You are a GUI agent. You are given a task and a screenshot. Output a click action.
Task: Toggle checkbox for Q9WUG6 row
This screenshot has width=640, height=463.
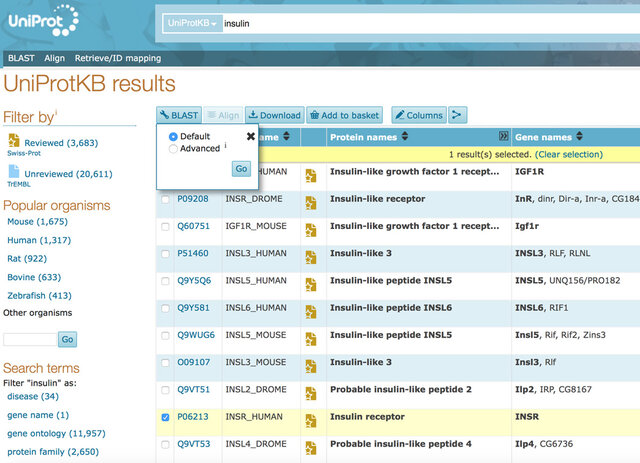pos(165,336)
